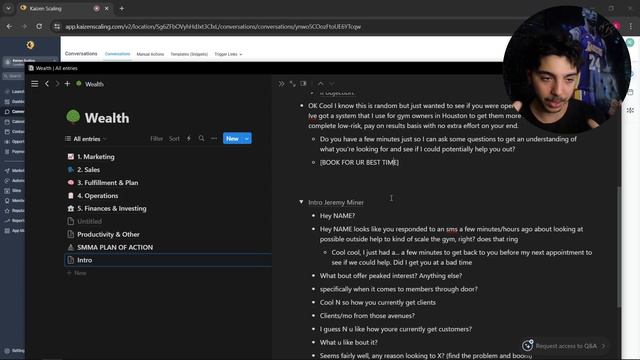Open new browser tab
Image resolution: width=640 pixels, height=360 pixels.
pos(122,8)
